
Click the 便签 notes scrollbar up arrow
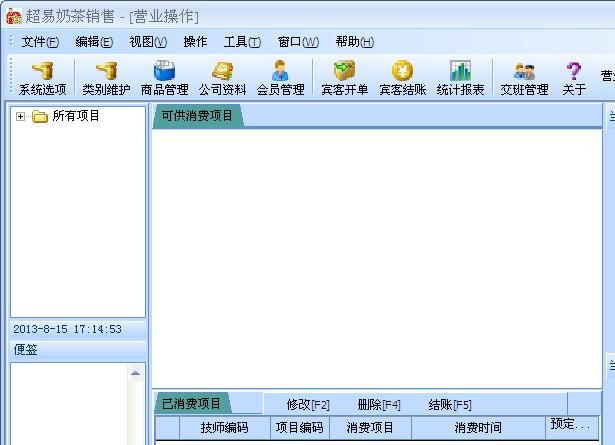click(x=137, y=373)
